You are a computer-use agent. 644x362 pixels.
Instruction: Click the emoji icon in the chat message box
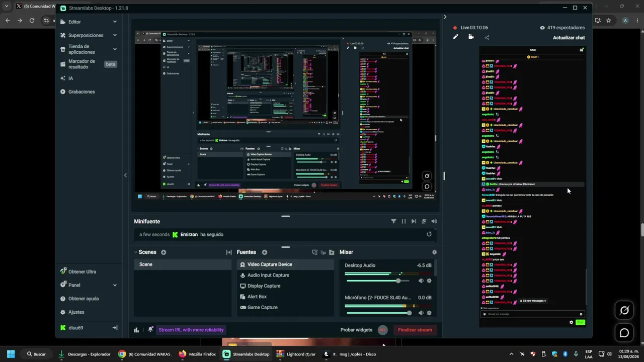tap(581, 314)
